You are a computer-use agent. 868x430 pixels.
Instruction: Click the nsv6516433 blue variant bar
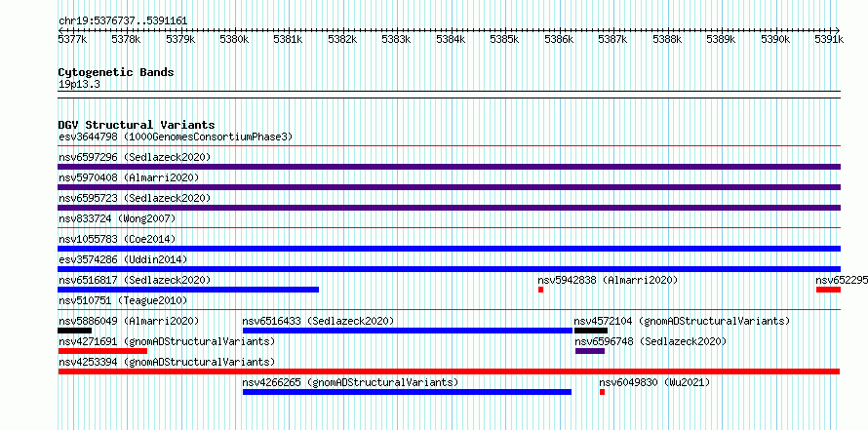[x=408, y=331]
